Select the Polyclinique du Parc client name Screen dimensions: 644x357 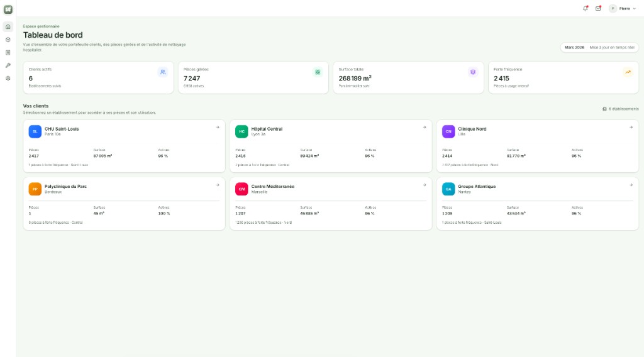click(65, 186)
